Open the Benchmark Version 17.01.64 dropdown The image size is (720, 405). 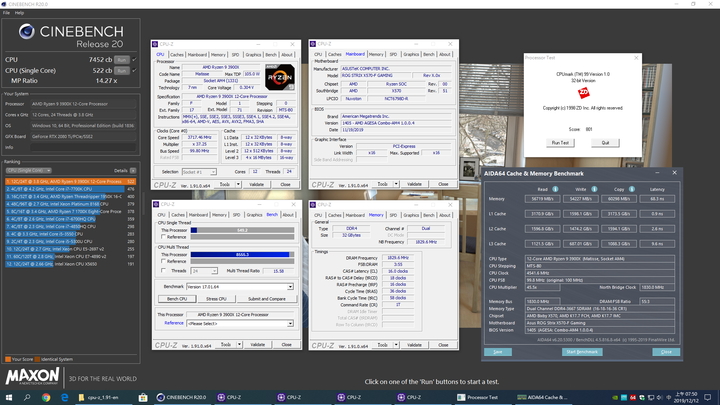pos(240,287)
